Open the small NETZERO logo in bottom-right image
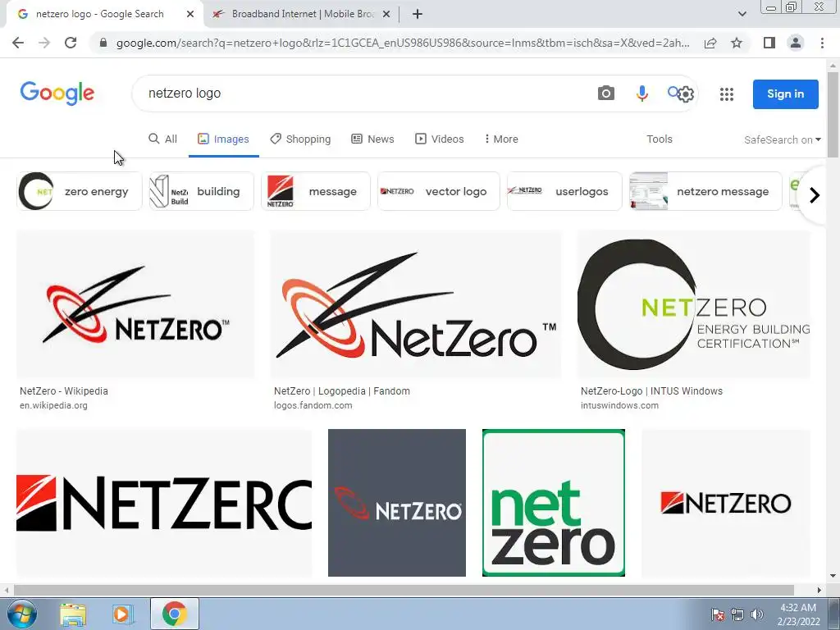This screenshot has width=840, height=630. pyautogui.click(x=726, y=503)
